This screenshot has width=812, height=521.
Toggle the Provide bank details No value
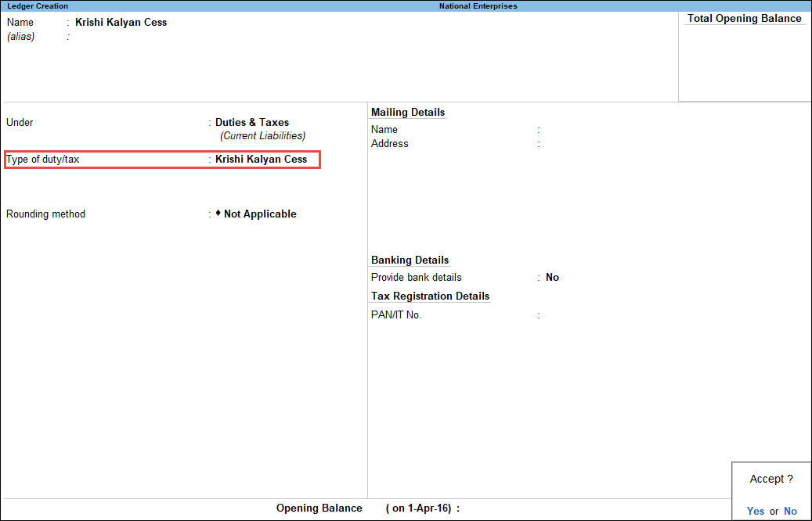click(x=552, y=277)
